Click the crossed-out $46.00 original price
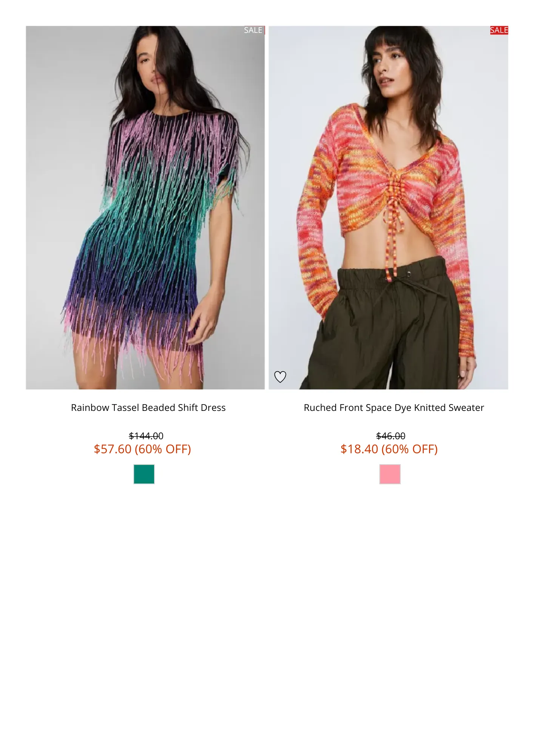Image resolution: width=534 pixels, height=756 pixels. 390,436
